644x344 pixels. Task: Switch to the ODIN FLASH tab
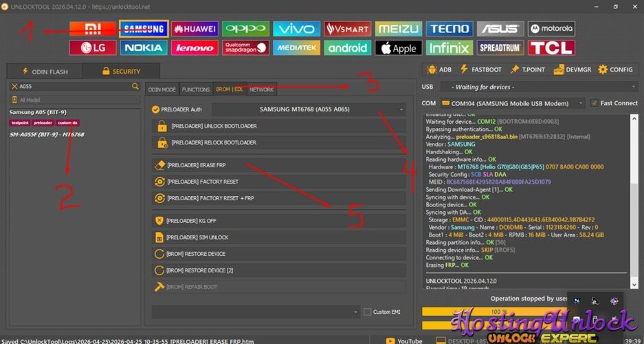(x=45, y=72)
